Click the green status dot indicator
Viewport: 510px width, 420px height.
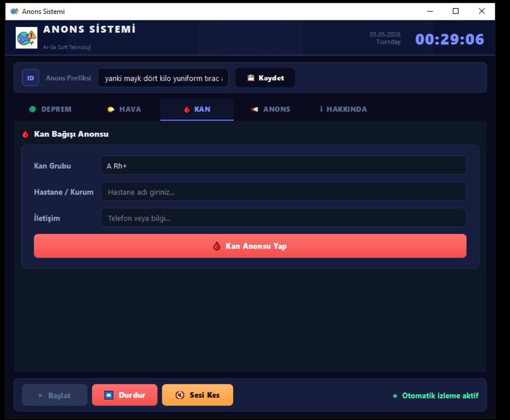point(395,396)
